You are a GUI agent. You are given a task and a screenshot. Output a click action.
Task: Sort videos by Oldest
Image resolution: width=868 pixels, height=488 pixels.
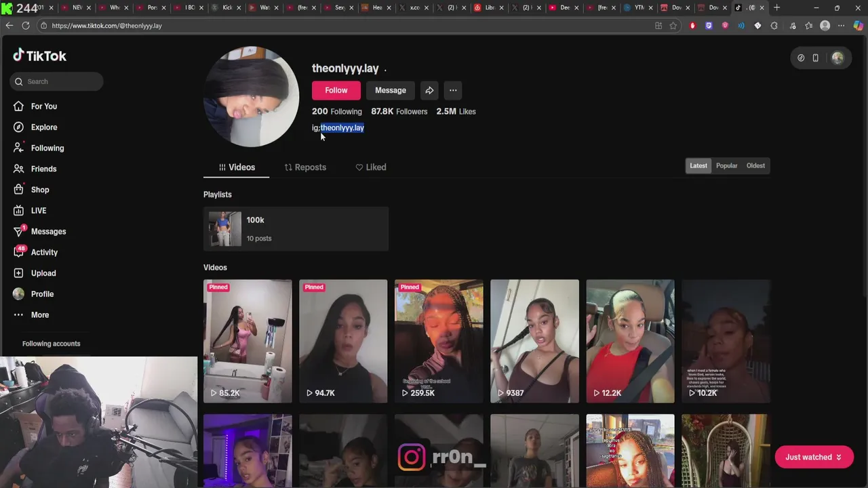pyautogui.click(x=755, y=165)
